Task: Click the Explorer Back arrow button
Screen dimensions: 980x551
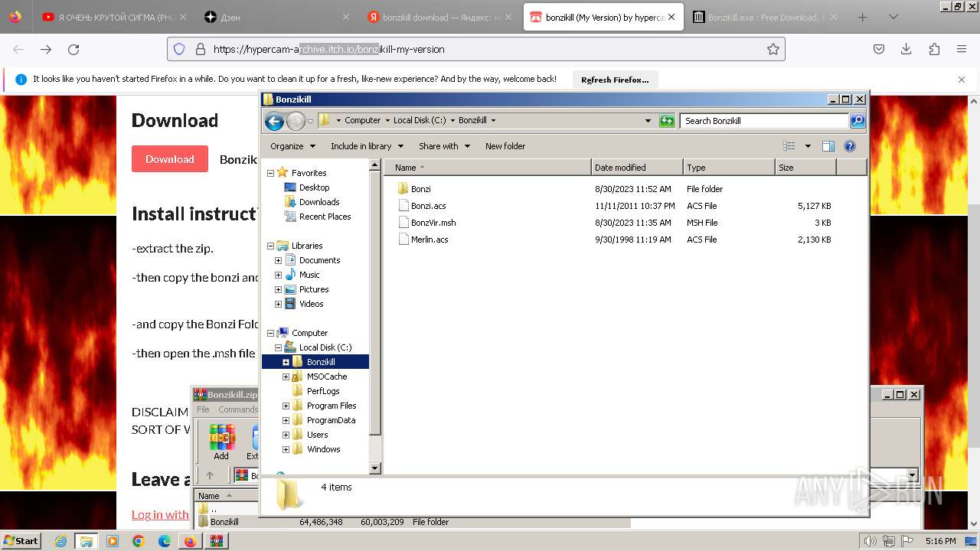Action: pos(274,121)
